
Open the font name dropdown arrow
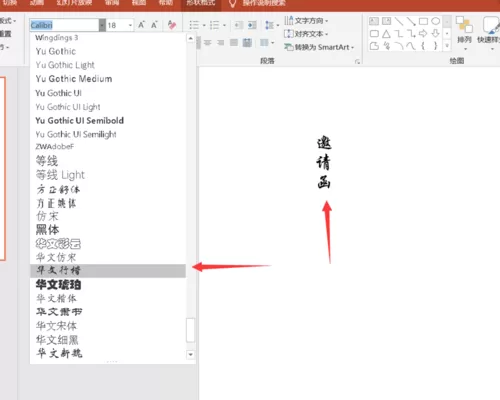pos(102,25)
